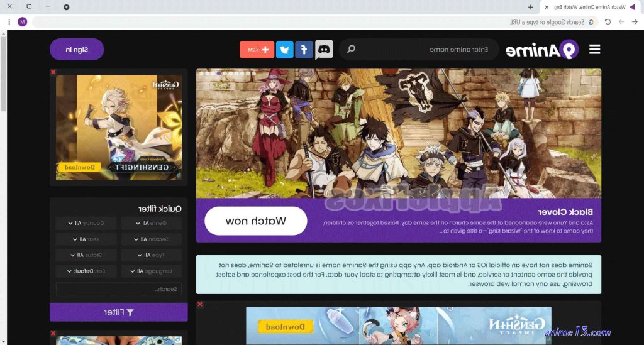This screenshot has height=345, width=644.
Task: Open the Twitter share icon
Action: (x=285, y=50)
